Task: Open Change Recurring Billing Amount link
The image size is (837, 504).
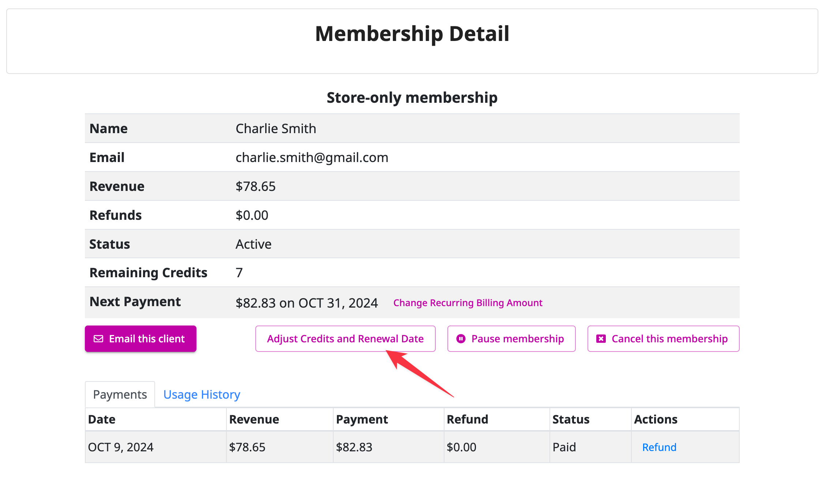Action: click(x=468, y=303)
